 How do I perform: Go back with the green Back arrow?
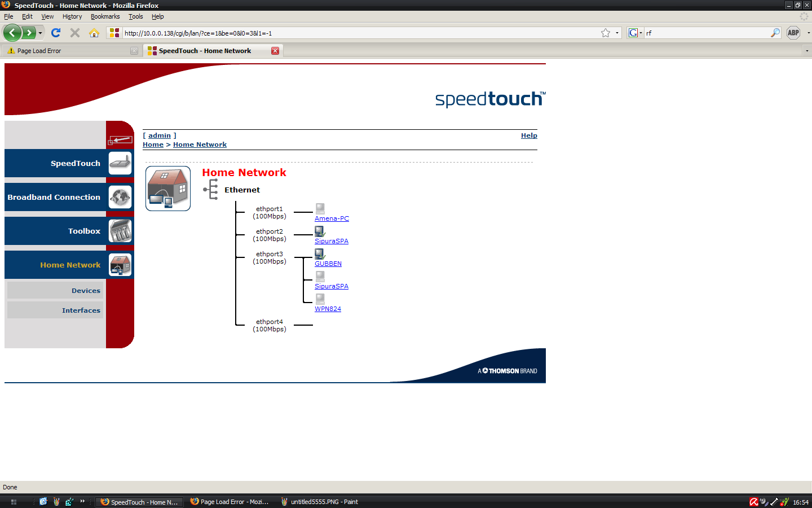pos(12,33)
